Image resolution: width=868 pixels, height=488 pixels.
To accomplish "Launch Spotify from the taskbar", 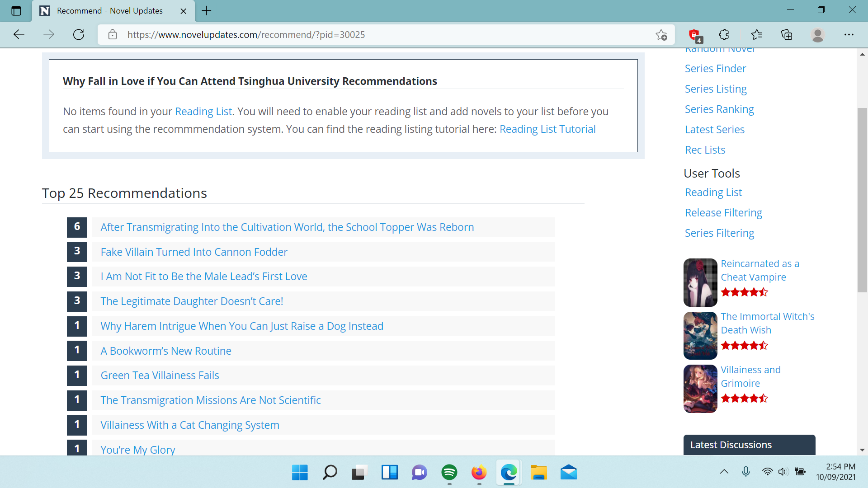I will (449, 473).
